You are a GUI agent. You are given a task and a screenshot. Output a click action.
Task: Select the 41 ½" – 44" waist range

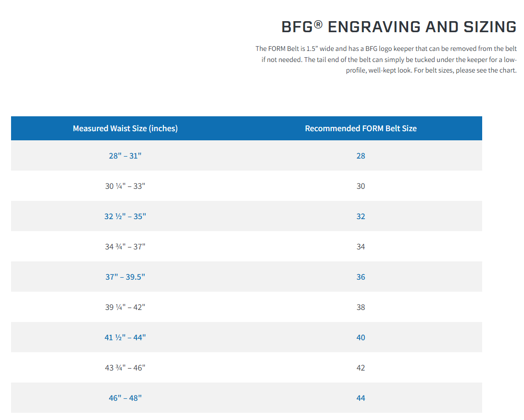pos(125,337)
